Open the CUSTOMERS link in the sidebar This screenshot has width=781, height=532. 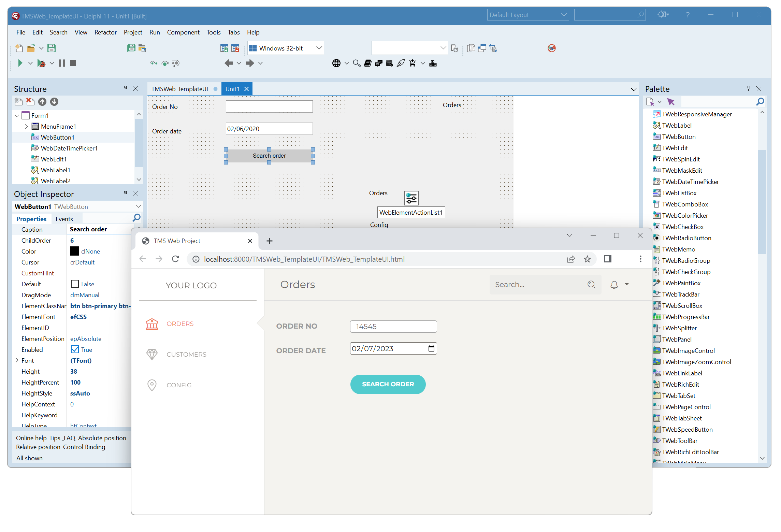tap(186, 354)
